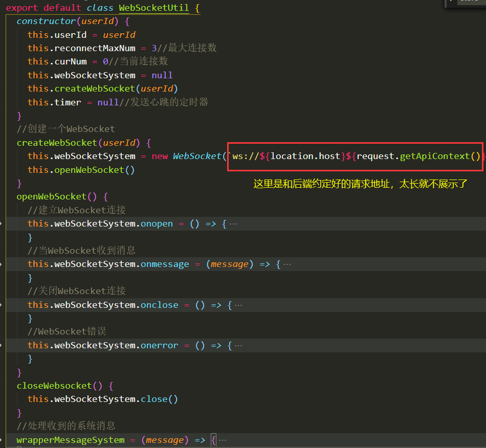Click the this.openWebSocket() call
Image resolution: width=486 pixels, height=448 pixels.
pyautogui.click(x=81, y=170)
